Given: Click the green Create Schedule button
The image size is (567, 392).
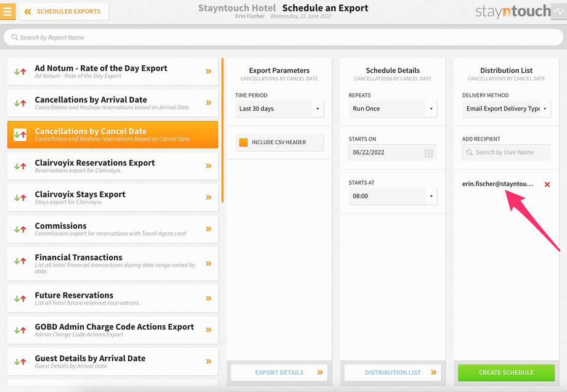Looking at the screenshot, I should click(x=506, y=372).
